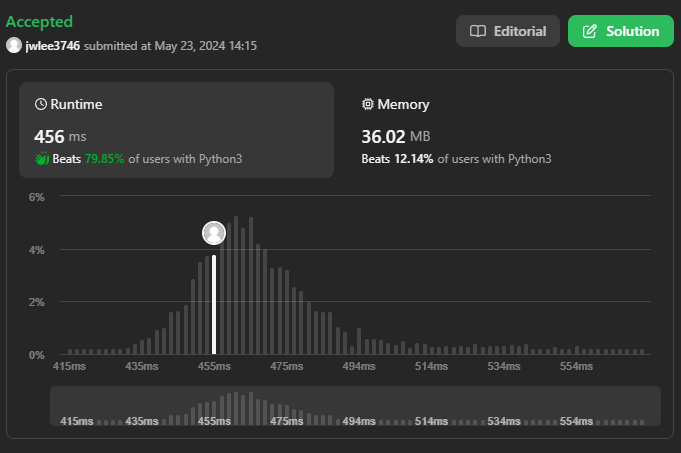Click the Accepted status text
The image size is (681, 453).
pyautogui.click(x=39, y=21)
